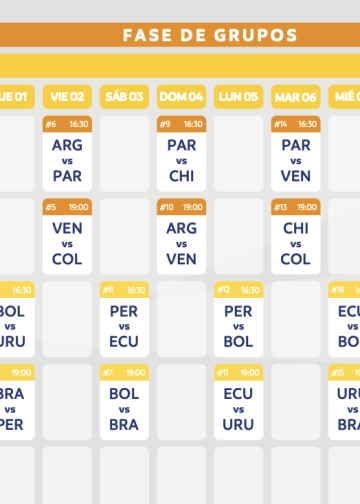This screenshot has height=504, width=360.
Task: Select match #7 BOL vs BRA
Action: [124, 402]
